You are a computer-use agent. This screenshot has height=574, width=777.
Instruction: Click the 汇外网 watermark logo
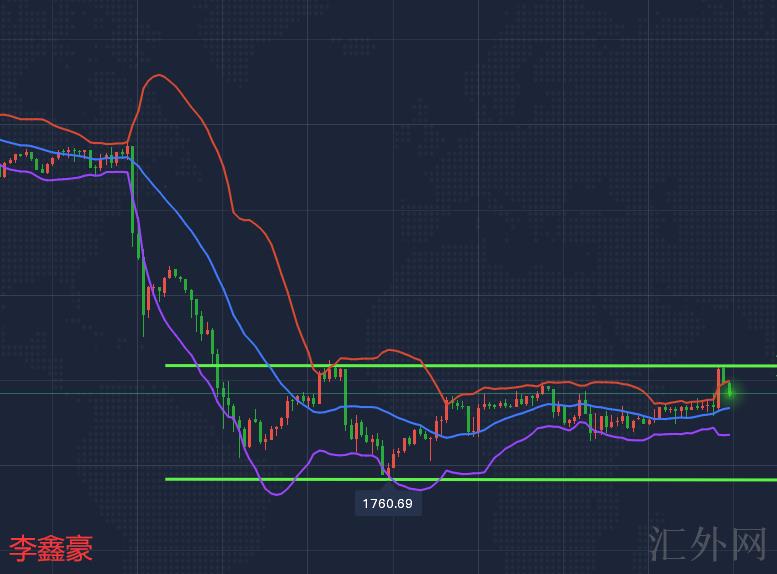[x=708, y=544]
